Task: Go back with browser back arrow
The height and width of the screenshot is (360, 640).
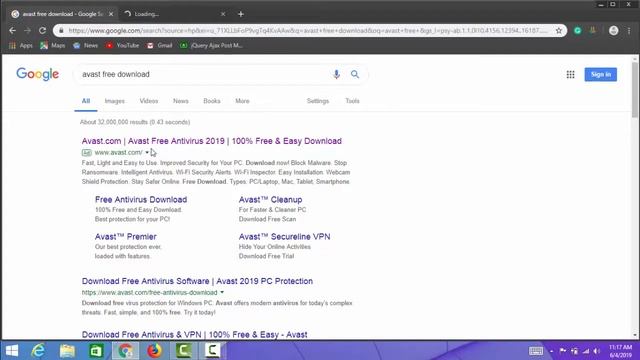Action: 12,31
